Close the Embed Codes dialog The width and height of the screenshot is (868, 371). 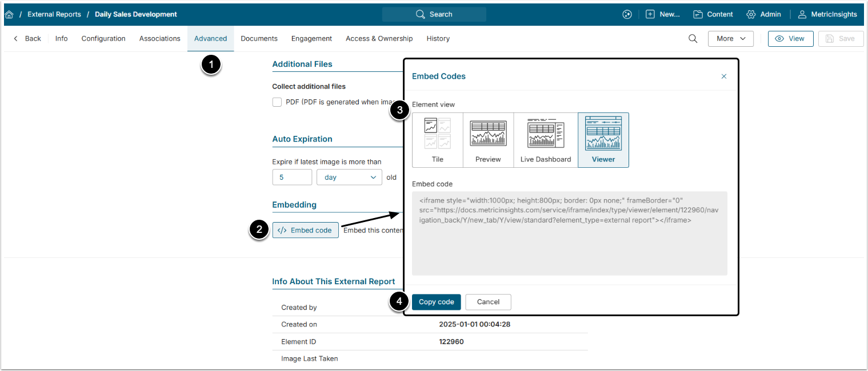click(723, 76)
